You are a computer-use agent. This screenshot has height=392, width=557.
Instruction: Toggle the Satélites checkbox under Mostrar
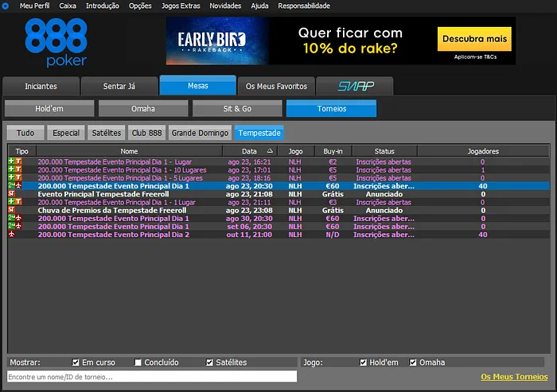click(x=209, y=362)
